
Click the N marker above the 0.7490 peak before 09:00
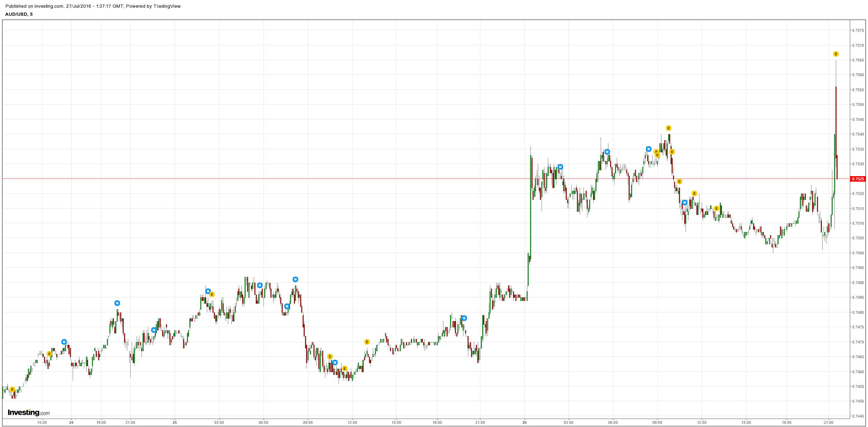pyautogui.click(x=295, y=280)
